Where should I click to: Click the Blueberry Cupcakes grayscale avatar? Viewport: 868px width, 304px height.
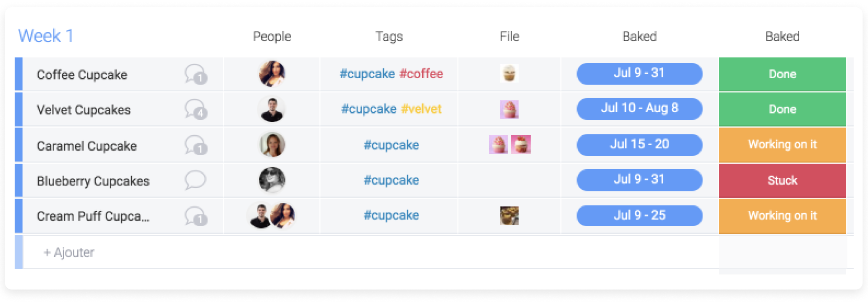[272, 180]
